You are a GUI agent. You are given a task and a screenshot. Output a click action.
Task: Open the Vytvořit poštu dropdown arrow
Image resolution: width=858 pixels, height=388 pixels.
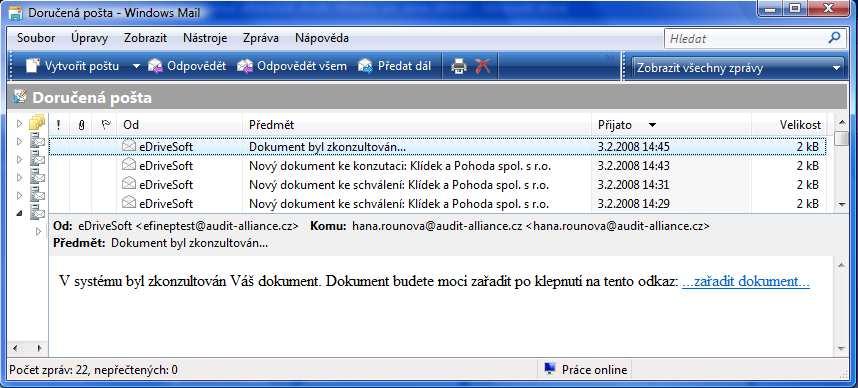click(136, 66)
